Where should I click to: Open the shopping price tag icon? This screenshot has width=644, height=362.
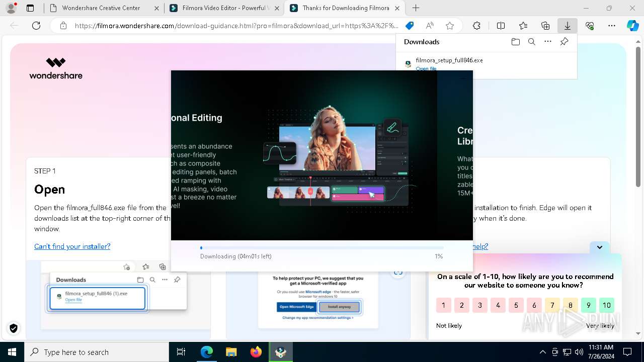410,26
